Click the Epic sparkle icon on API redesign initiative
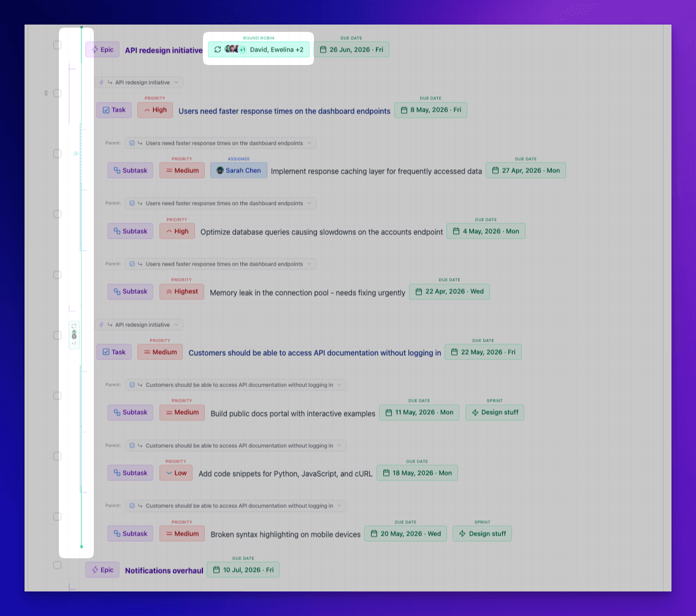This screenshot has height=616, width=696. pos(95,50)
